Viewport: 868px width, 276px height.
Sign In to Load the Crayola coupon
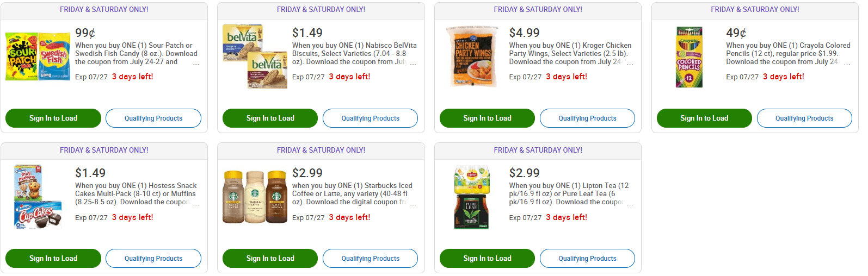[x=704, y=118]
